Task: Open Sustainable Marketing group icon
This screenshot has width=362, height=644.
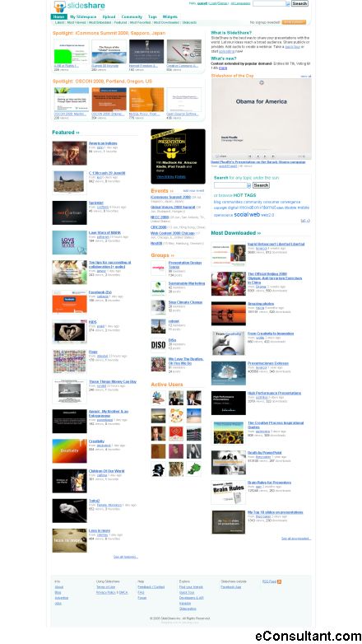Action: pyautogui.click(x=158, y=288)
